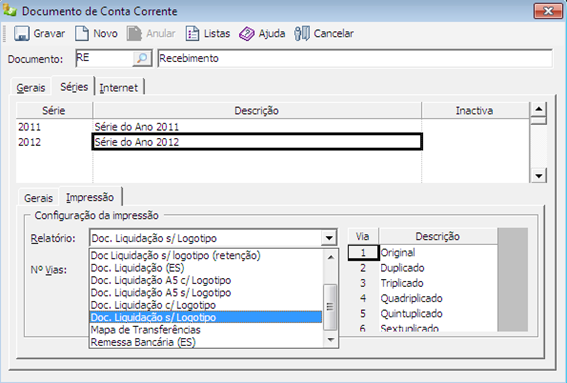Click the application icon in title bar
The height and width of the screenshot is (383, 567).
[10, 10]
